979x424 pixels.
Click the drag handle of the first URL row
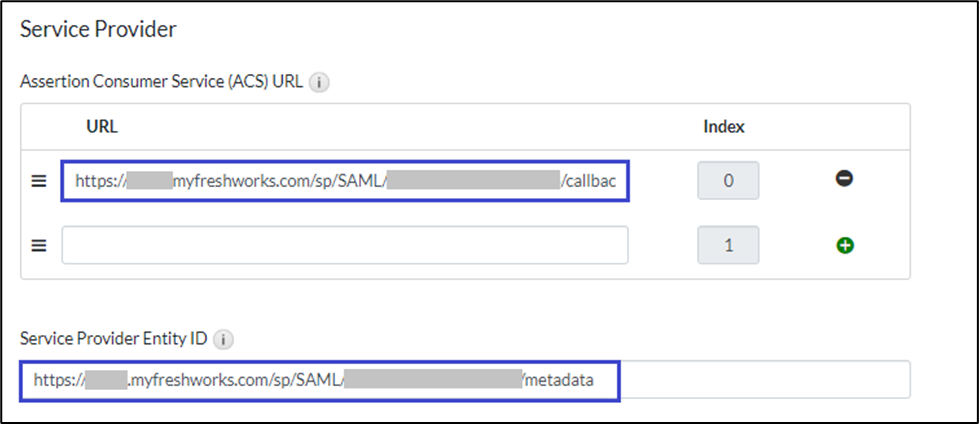tap(39, 182)
